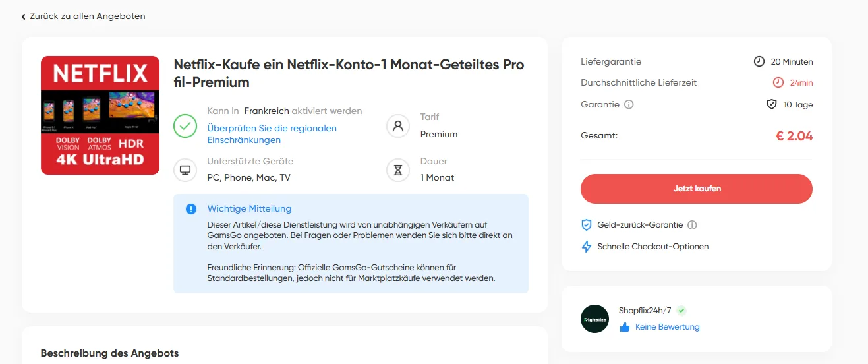Click the clock icon next to 20 Minuten
This screenshot has height=364, width=868.
tap(759, 61)
